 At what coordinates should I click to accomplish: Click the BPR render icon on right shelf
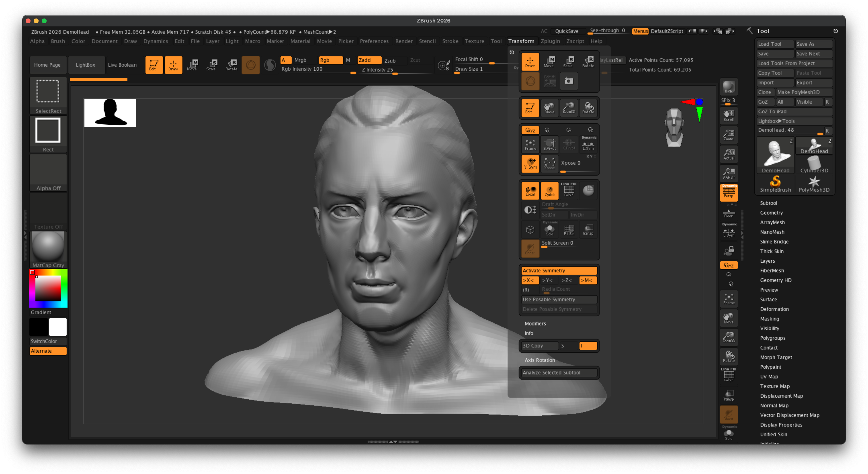(729, 87)
